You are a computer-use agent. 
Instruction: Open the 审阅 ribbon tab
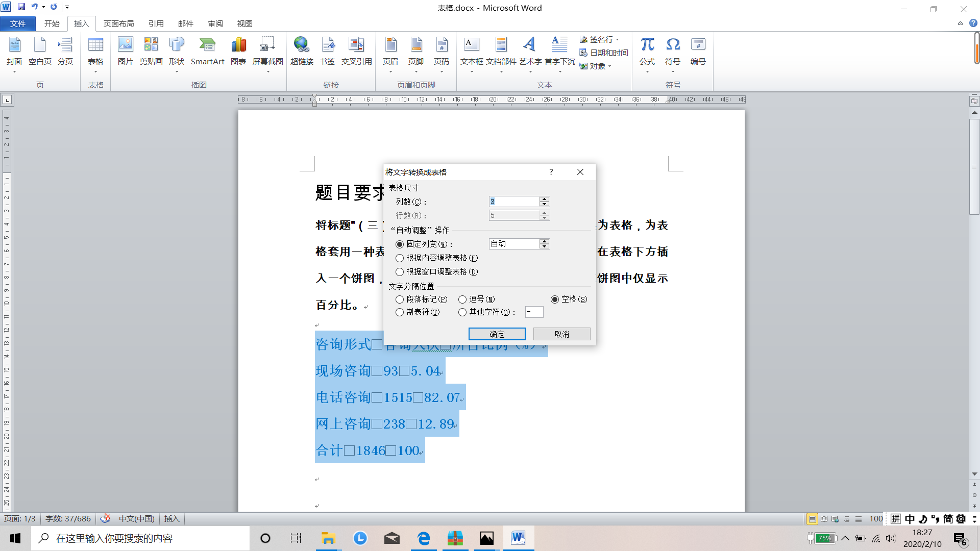(215, 23)
